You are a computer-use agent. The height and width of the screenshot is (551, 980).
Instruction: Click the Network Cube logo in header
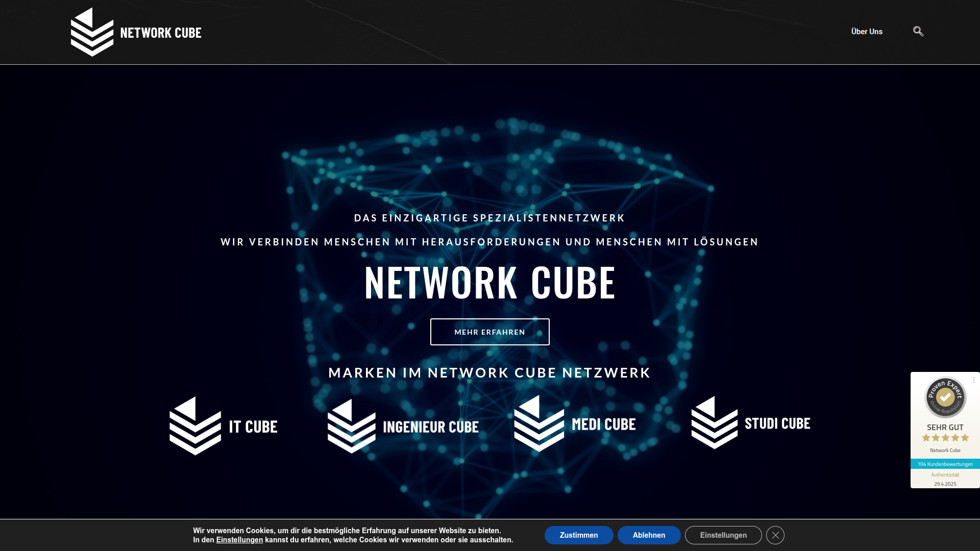[136, 32]
